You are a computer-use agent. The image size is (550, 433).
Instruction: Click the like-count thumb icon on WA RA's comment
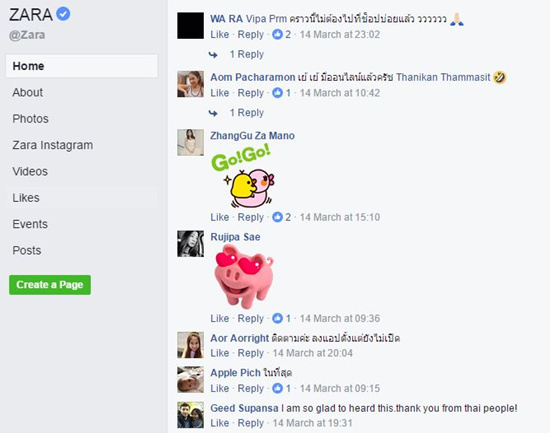(277, 34)
